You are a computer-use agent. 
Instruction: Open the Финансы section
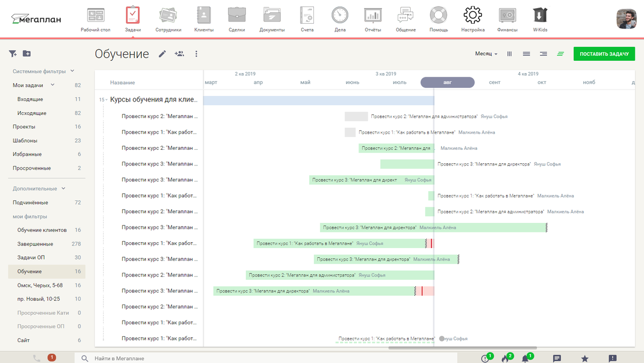pos(507,20)
